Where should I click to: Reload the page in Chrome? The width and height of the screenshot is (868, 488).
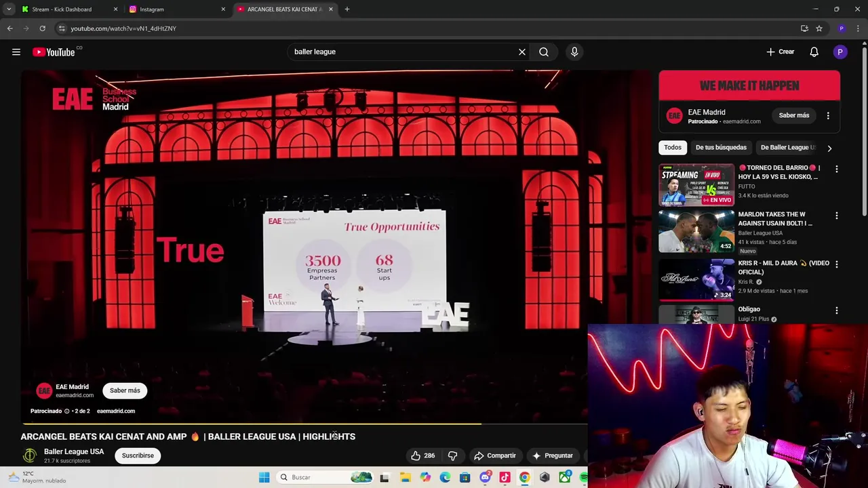(x=42, y=28)
